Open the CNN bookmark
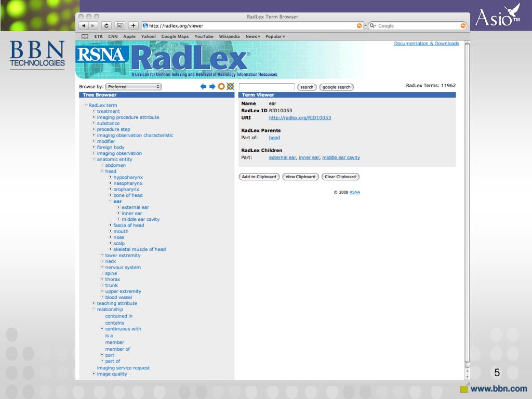 coord(113,36)
